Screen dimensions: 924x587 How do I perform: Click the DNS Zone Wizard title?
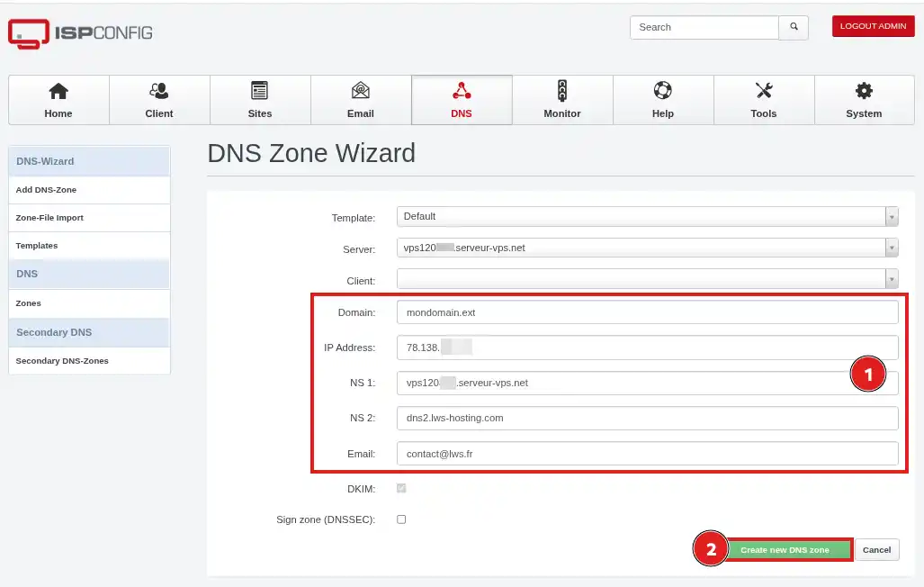coord(311,153)
